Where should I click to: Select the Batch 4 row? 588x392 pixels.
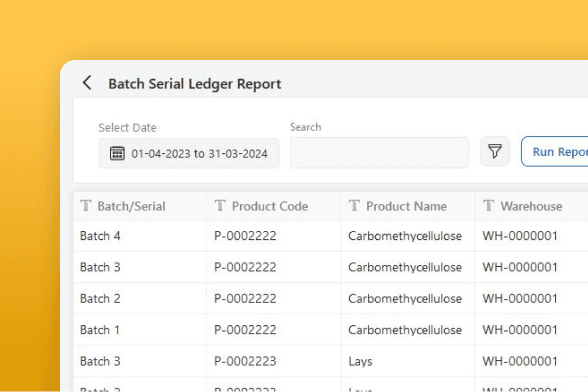tap(331, 236)
